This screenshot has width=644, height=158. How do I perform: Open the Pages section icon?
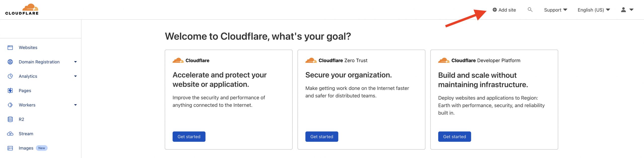pos(11,91)
